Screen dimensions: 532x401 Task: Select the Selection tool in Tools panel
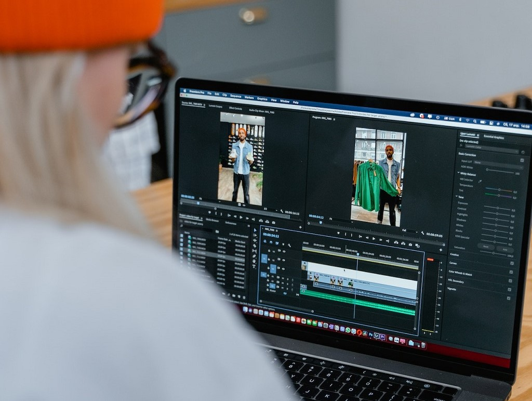click(255, 230)
